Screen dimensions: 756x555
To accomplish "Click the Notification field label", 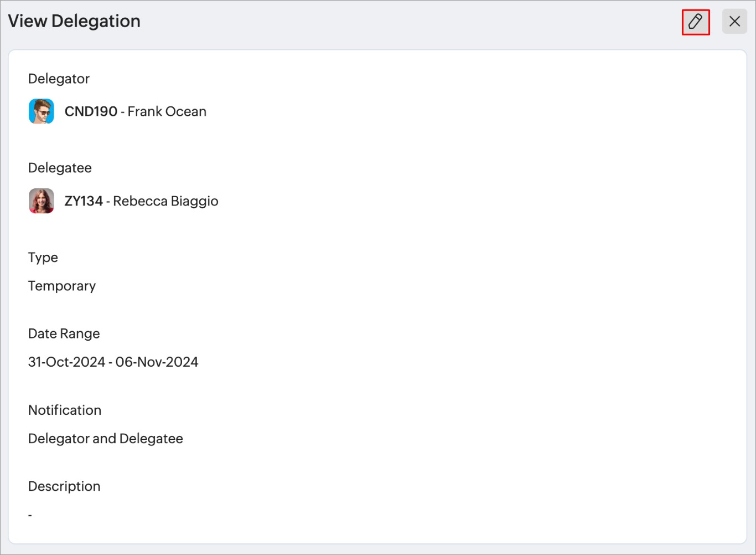I will (x=65, y=410).
